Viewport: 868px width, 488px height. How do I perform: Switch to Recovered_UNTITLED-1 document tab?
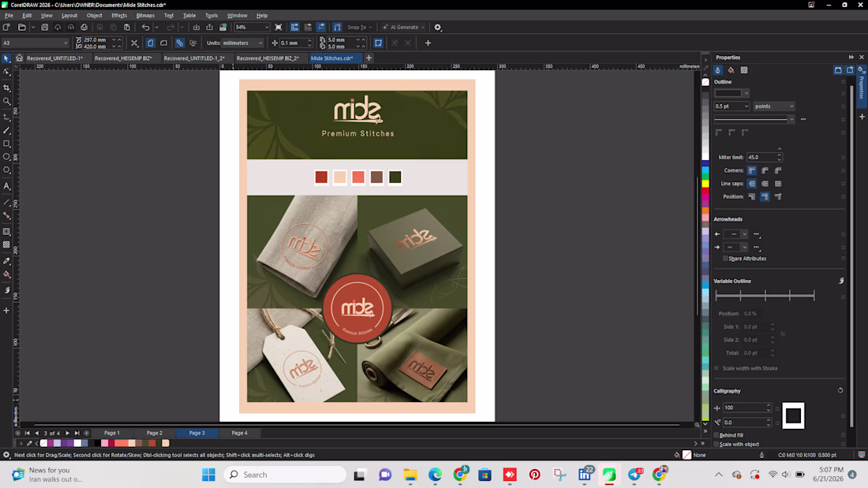click(x=54, y=58)
